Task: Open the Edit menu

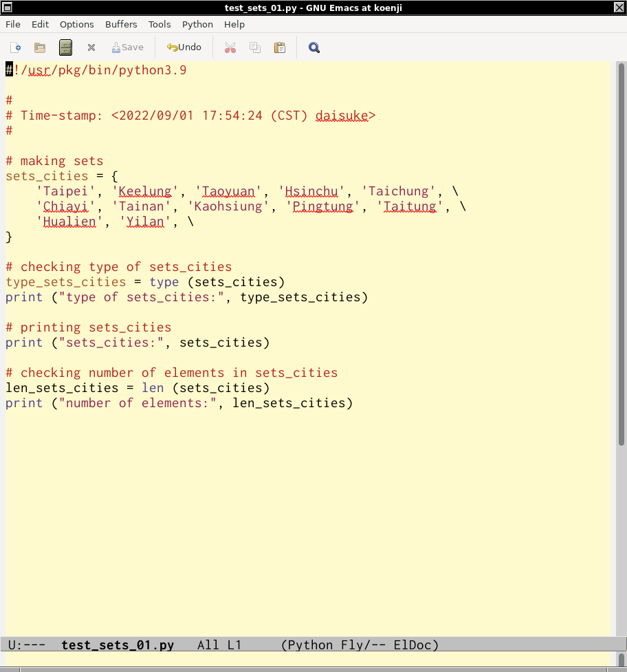Action: click(41, 24)
